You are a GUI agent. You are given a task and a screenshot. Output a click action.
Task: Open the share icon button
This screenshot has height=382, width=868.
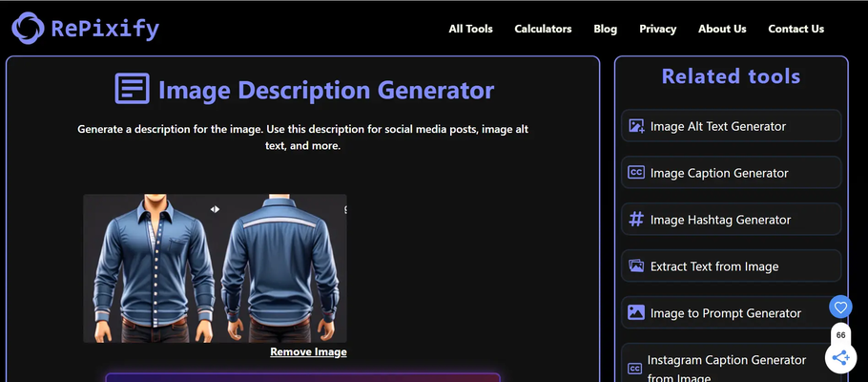tap(840, 358)
